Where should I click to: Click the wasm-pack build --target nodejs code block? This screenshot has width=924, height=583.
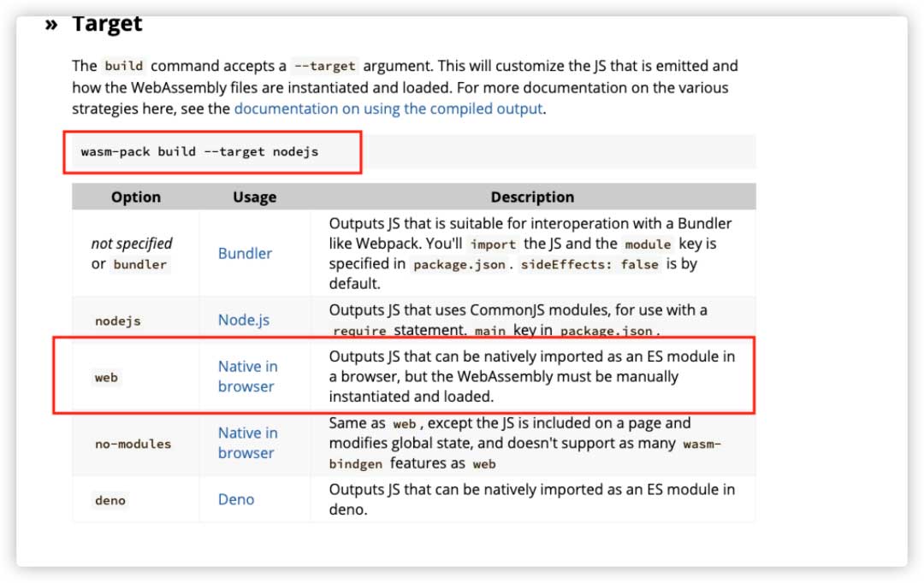point(199,152)
